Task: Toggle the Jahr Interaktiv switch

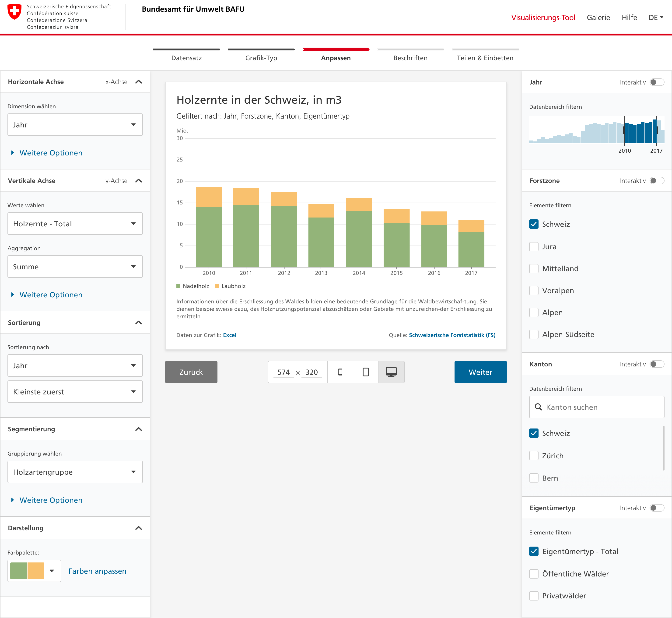Action: [657, 82]
